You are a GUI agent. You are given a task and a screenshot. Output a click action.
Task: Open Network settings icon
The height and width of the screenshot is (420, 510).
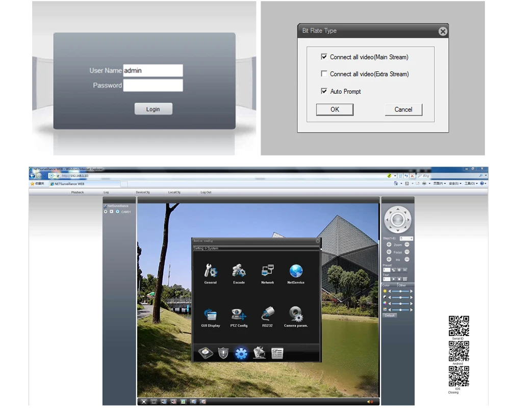pyautogui.click(x=267, y=273)
